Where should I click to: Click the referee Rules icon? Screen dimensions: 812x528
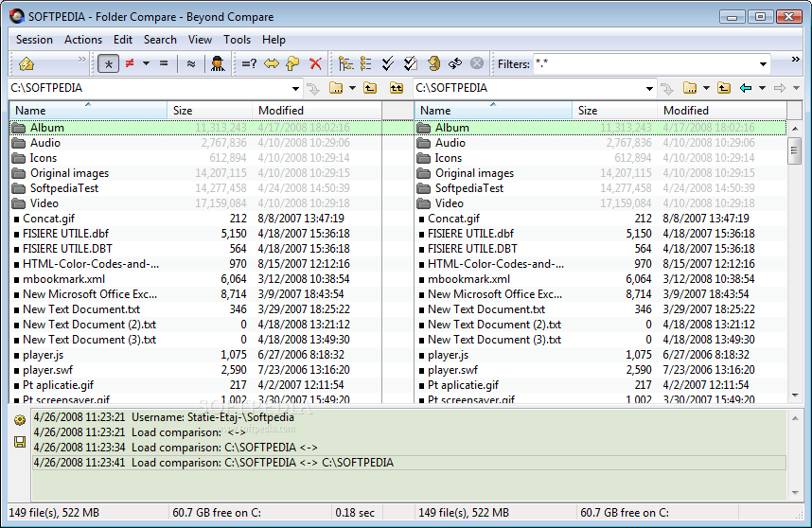click(x=218, y=63)
